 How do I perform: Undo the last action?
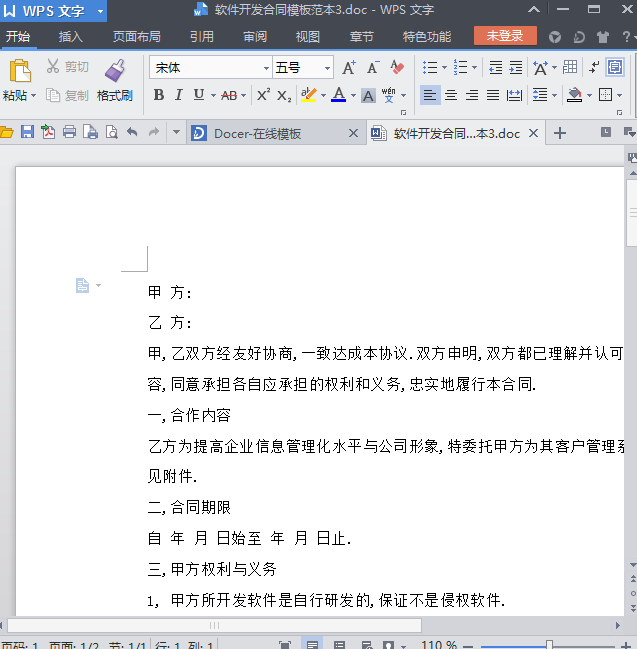point(132,132)
